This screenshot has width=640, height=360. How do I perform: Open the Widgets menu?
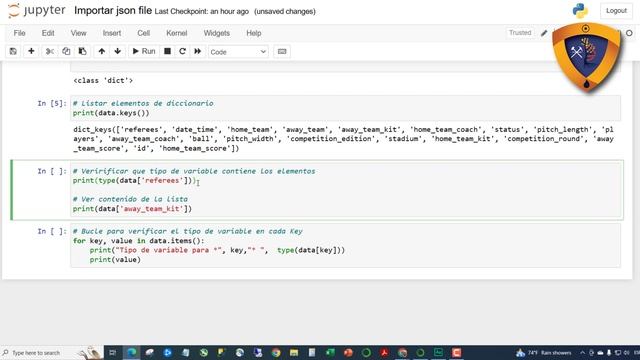click(x=216, y=33)
